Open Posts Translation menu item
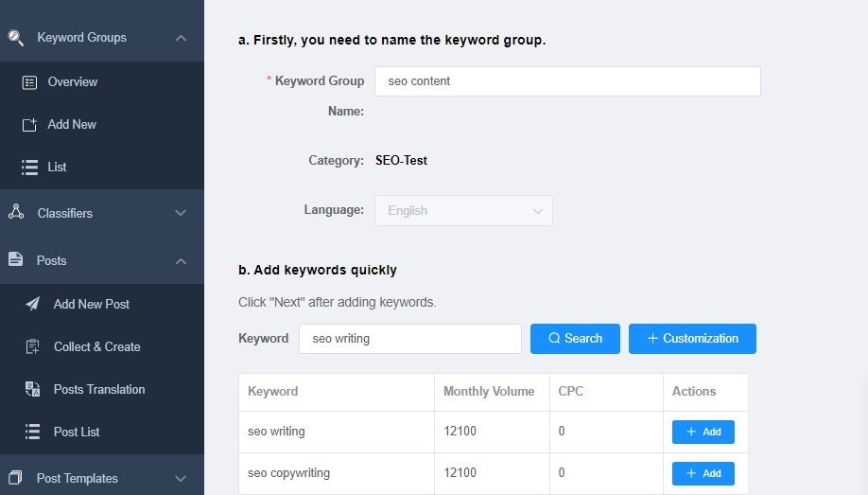The height and width of the screenshot is (495, 868). point(99,389)
